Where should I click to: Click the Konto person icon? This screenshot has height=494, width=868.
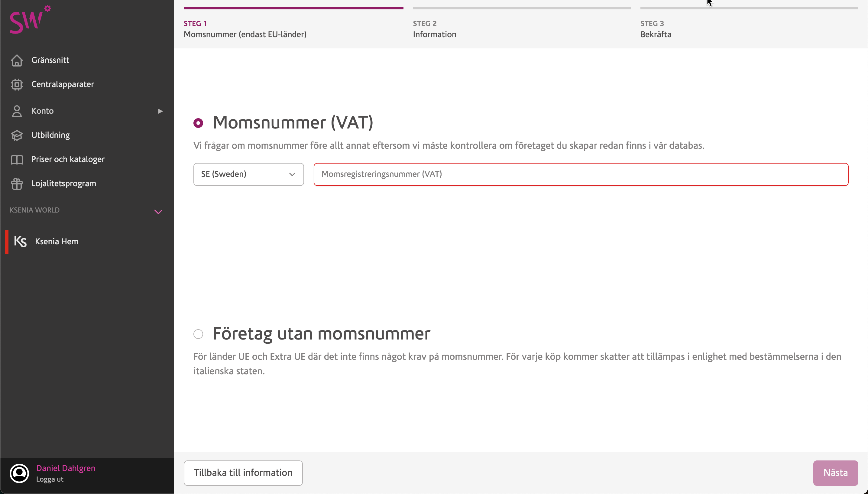click(17, 111)
